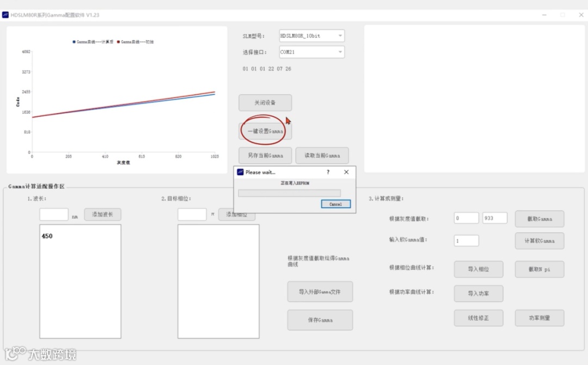Click the '01 01 01 22 07 26' text

(267, 69)
